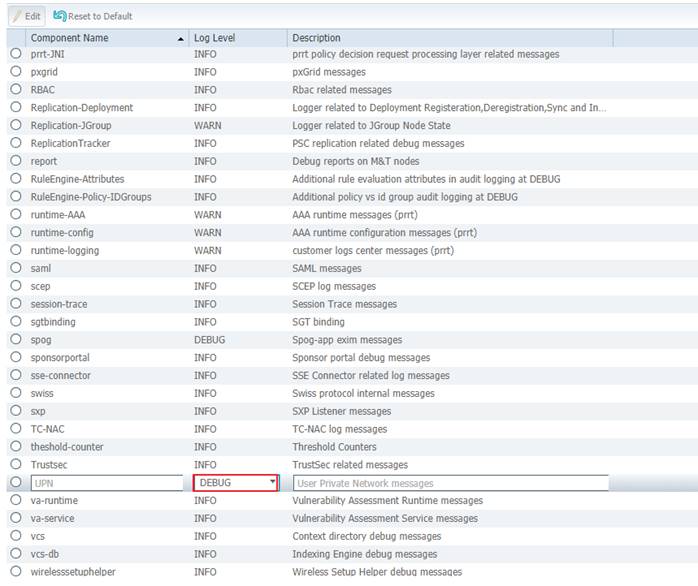The image size is (698, 586).
Task: Click the Reset to Default arrow icon
Action: pyautogui.click(x=60, y=16)
